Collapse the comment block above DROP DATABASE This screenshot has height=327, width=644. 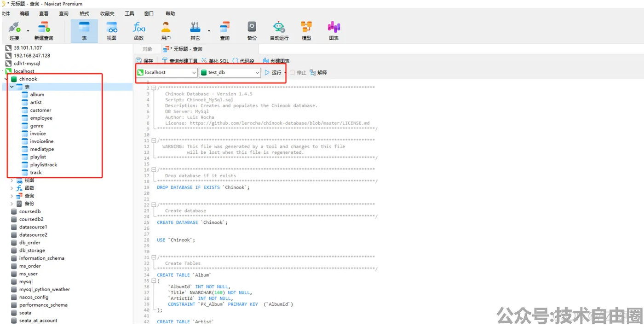click(154, 170)
